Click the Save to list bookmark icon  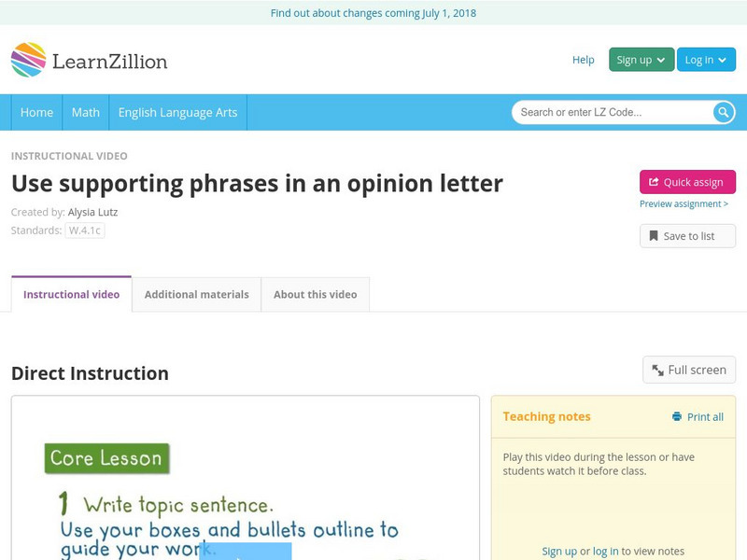pyautogui.click(x=654, y=236)
